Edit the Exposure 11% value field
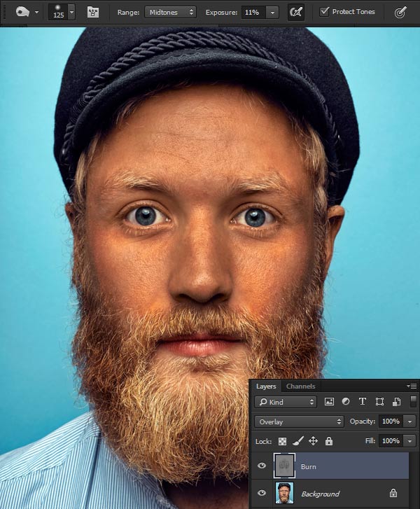Image resolution: width=420 pixels, height=509 pixels. 253,13
